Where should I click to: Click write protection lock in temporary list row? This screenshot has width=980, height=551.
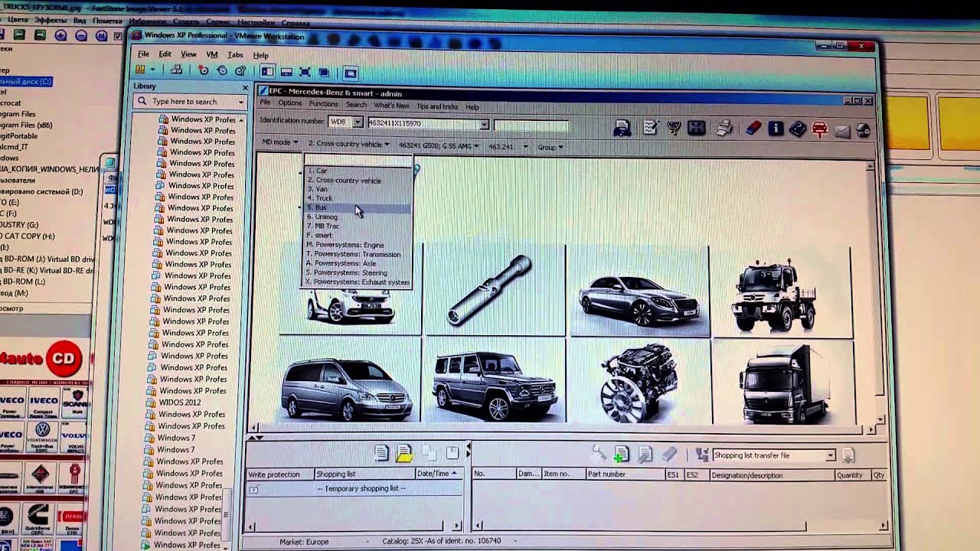(x=253, y=490)
